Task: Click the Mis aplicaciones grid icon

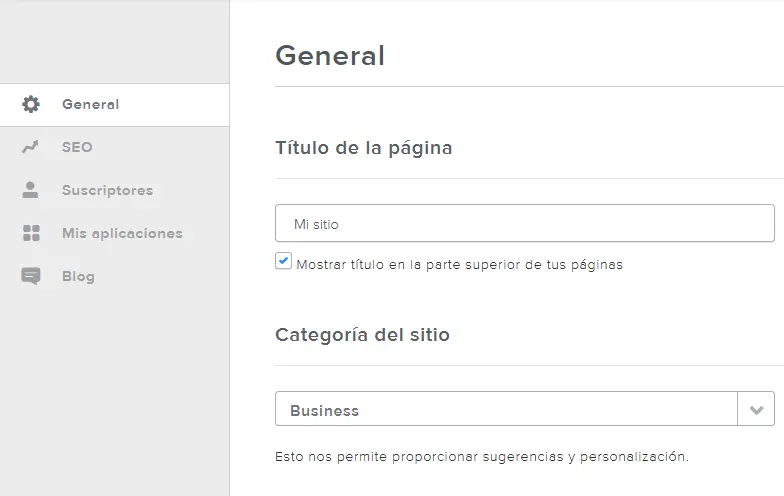Action: click(x=31, y=233)
